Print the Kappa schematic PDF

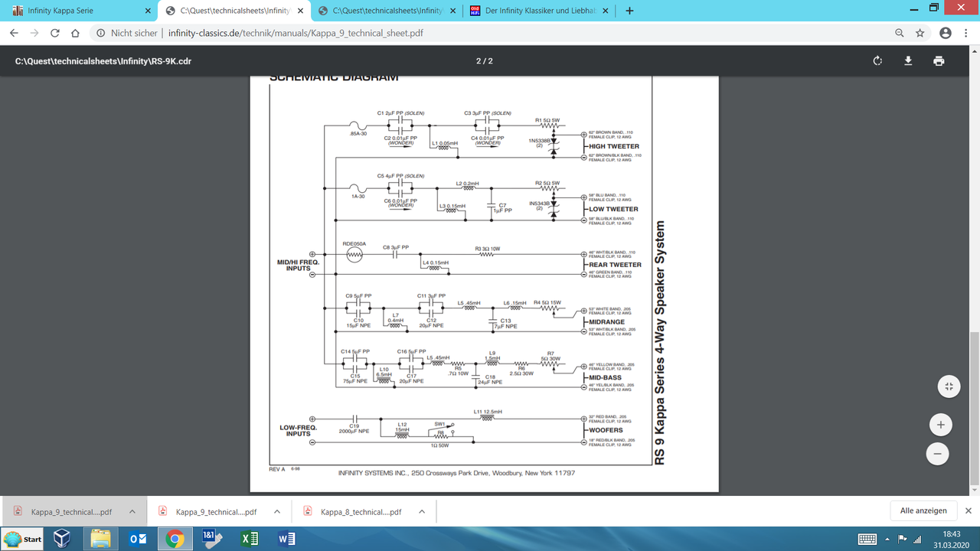click(x=939, y=60)
